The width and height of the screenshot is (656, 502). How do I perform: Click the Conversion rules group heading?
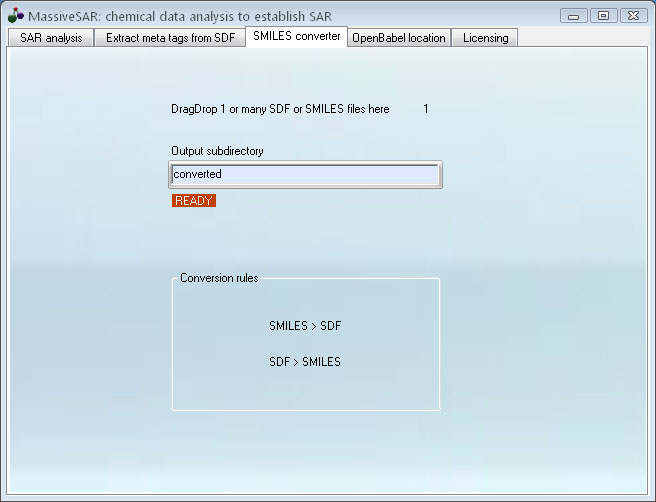click(x=219, y=278)
